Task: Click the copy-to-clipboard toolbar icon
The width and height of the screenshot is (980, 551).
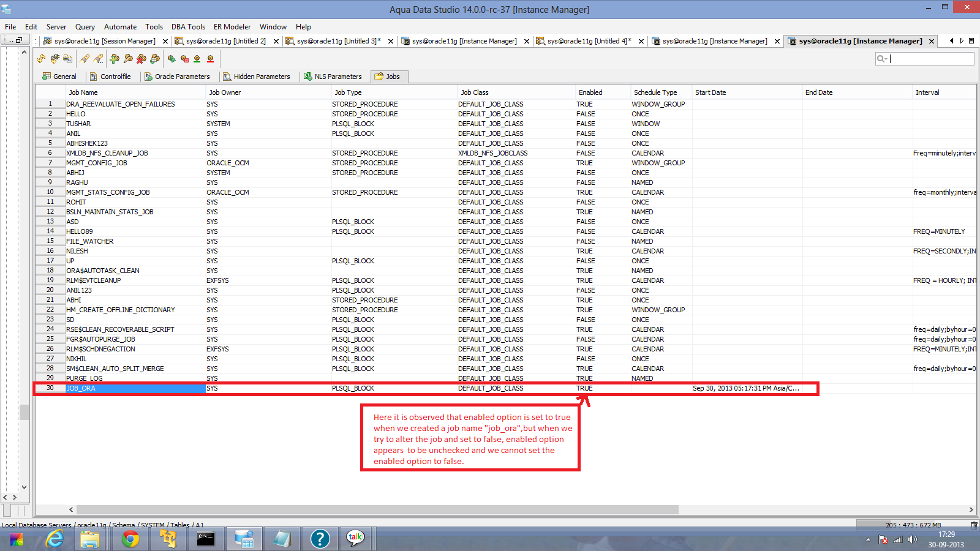Action: coord(68,59)
